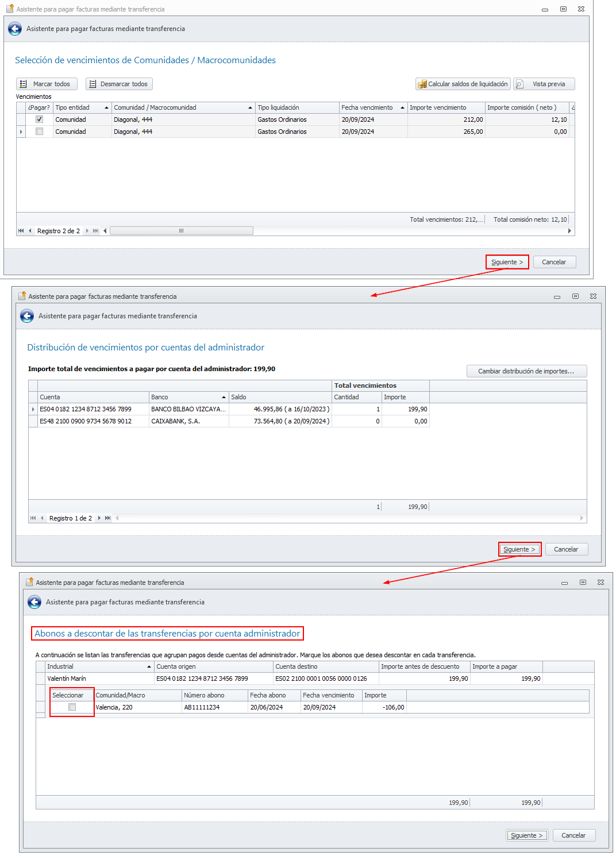616x856 pixels.
Task: Click the Número abono column header
Action: coord(215,695)
